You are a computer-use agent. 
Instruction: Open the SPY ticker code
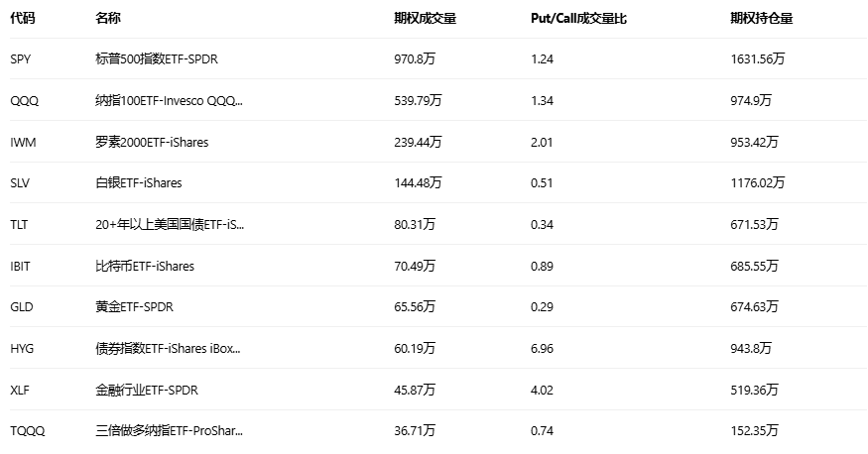coord(21,59)
